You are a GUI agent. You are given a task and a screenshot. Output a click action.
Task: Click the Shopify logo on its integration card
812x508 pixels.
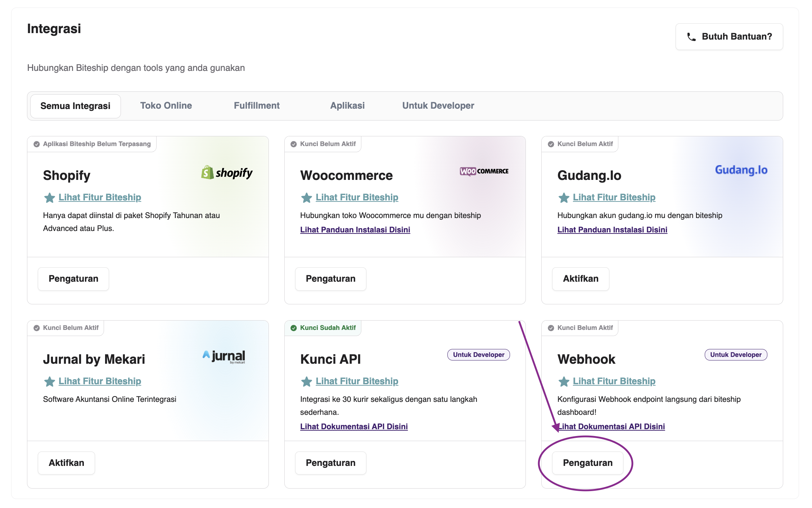227,173
